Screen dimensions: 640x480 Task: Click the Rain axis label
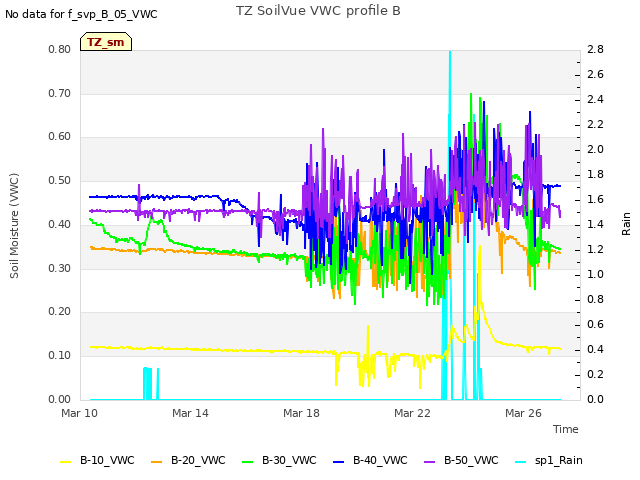(x=626, y=224)
